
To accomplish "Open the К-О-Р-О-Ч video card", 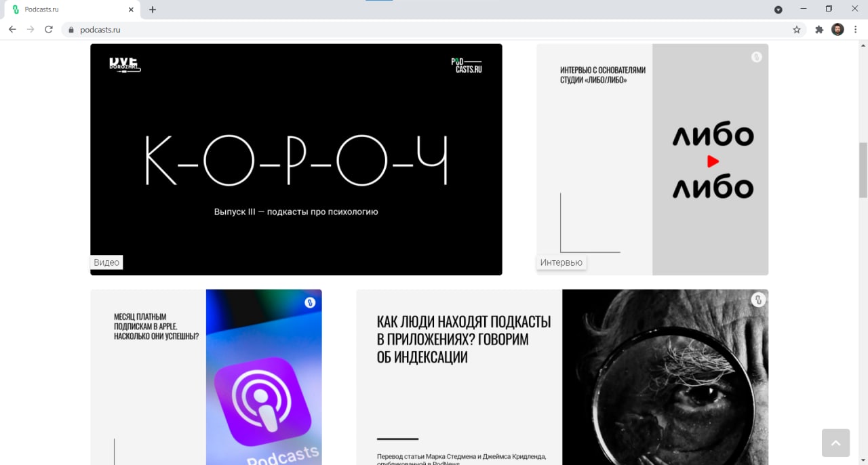I will click(296, 159).
